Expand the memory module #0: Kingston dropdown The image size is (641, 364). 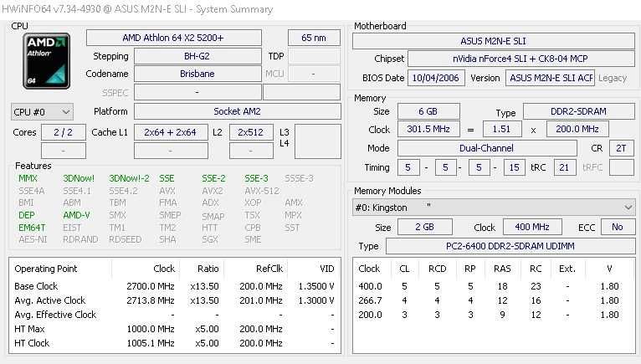click(494, 208)
